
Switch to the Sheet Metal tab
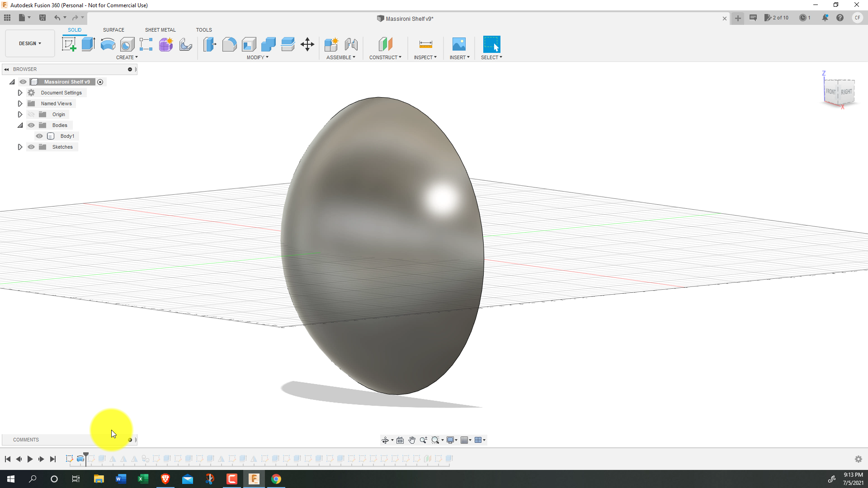coord(160,30)
